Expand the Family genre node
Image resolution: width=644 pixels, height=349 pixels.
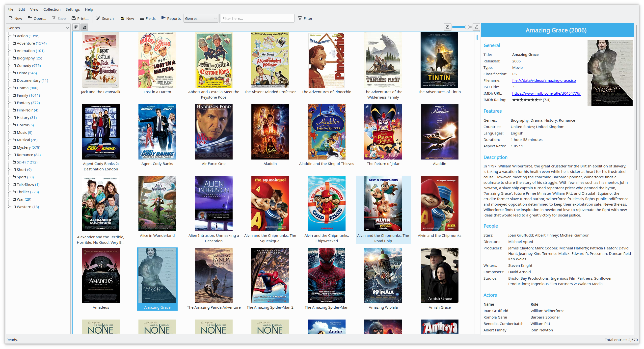[x=9, y=95]
